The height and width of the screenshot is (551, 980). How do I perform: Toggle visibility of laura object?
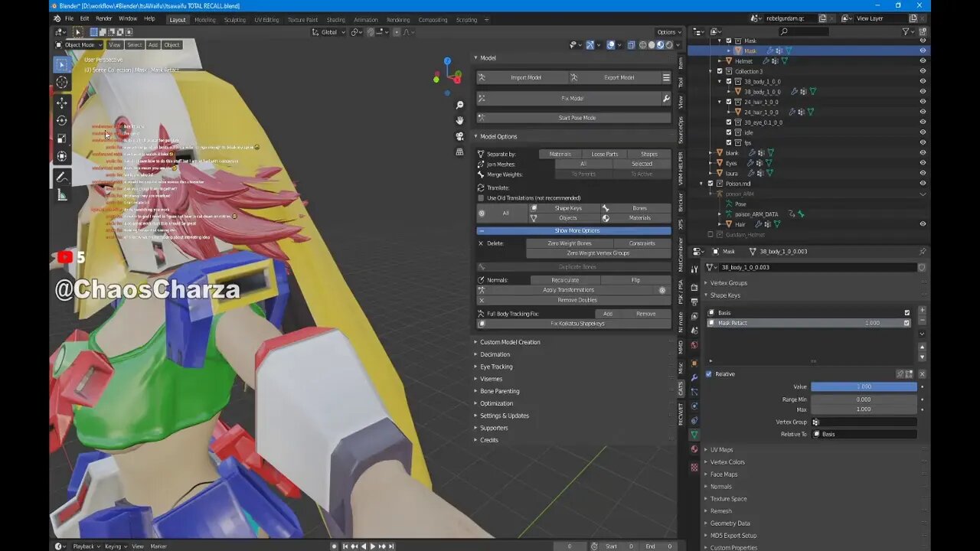point(923,173)
